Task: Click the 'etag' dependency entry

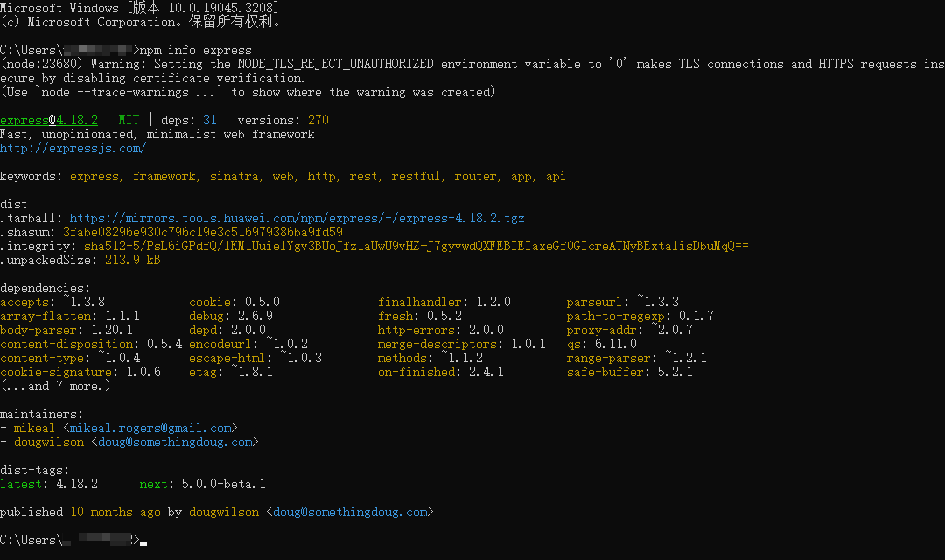Action: coord(231,373)
